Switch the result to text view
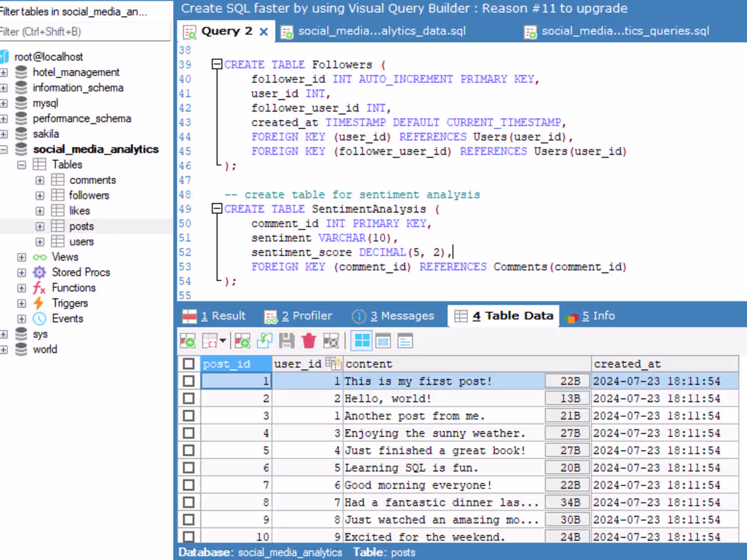 pos(404,340)
